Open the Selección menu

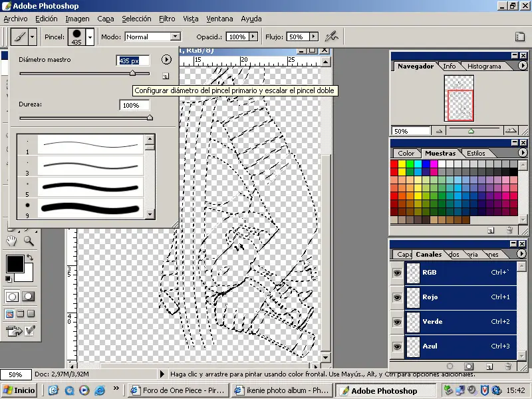pos(136,19)
